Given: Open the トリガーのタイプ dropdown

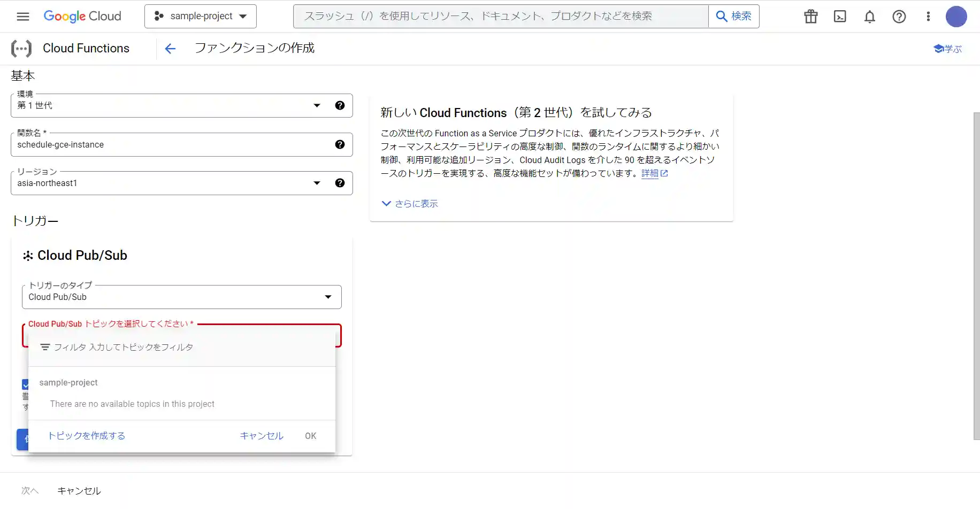Looking at the screenshot, I should tap(182, 297).
